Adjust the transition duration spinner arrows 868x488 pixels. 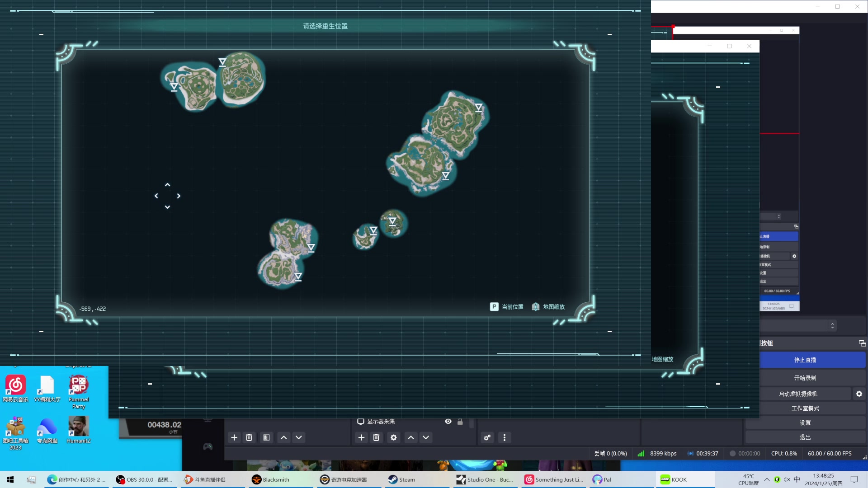[x=832, y=325]
